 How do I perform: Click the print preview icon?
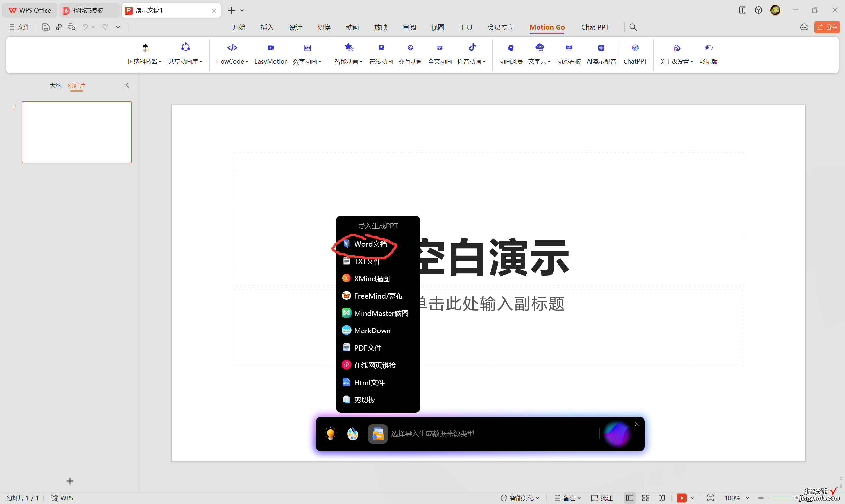pos(71,27)
